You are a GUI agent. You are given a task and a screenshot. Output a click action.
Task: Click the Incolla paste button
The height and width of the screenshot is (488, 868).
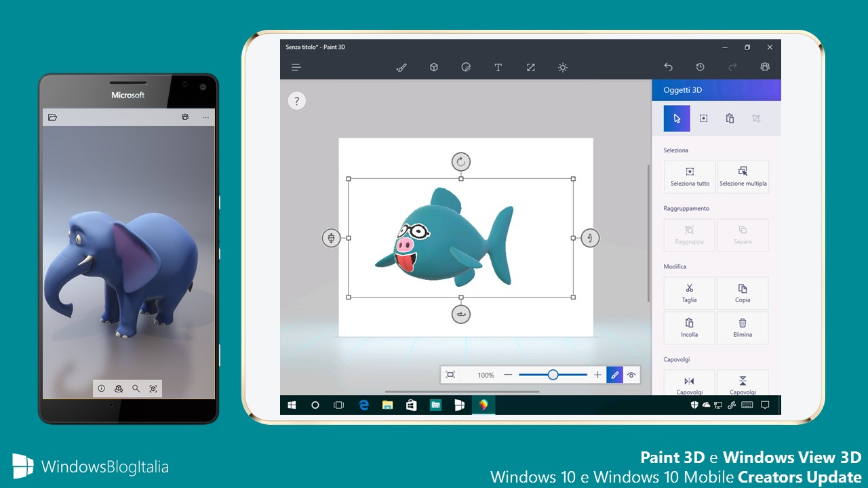690,328
